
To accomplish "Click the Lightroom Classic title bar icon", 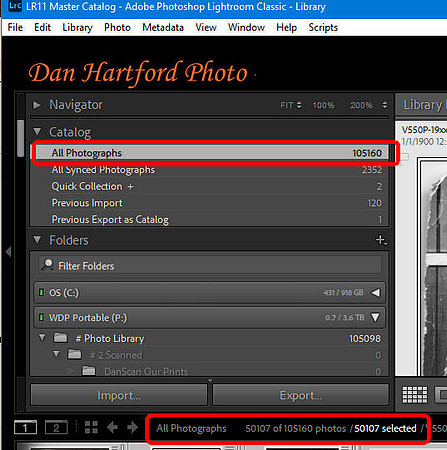I will (x=15, y=6).
